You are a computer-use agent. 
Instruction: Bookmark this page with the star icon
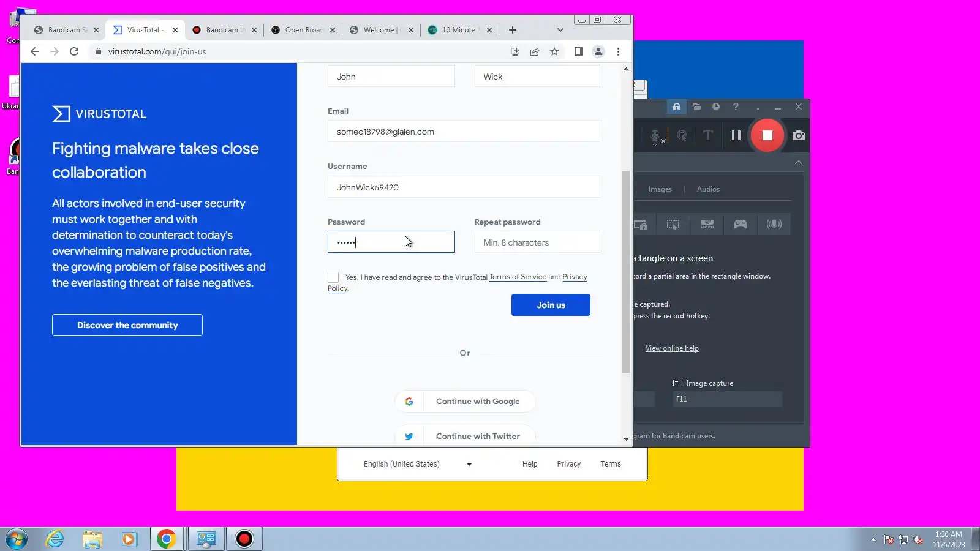point(554,51)
